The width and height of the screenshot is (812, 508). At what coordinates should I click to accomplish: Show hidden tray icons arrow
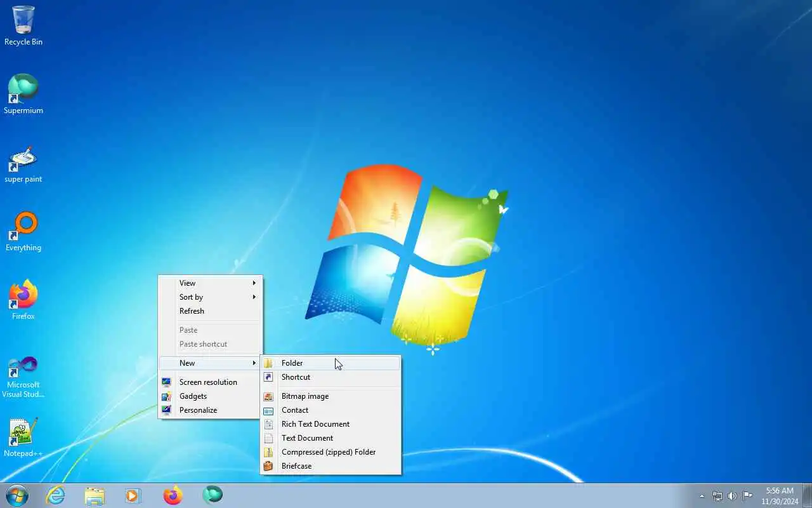(702, 496)
